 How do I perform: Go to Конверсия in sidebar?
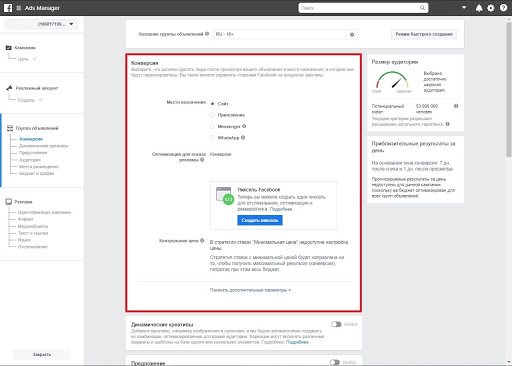click(31, 139)
